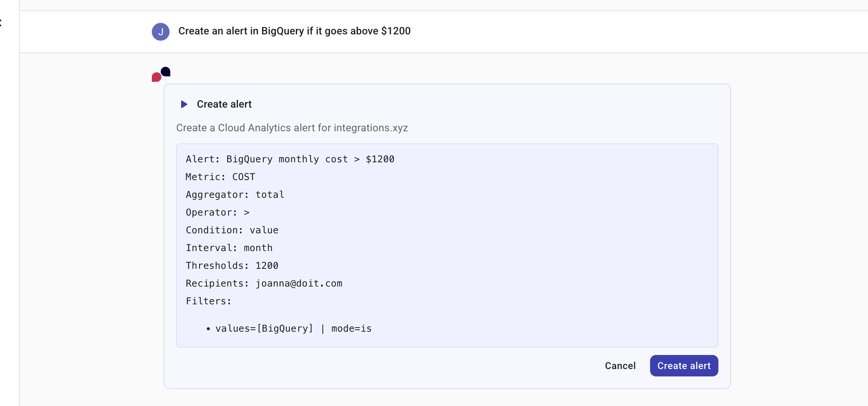The height and width of the screenshot is (406, 868).
Task: Click the Interval: month line
Action: point(229,248)
